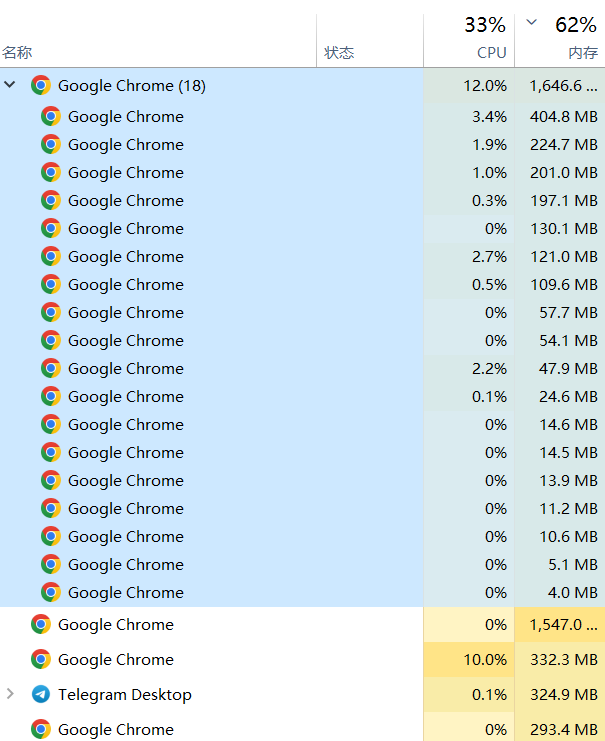The height and width of the screenshot is (741, 605).
Task: Select the Chrome subprocess using 5.1 MB
Action: tap(126, 564)
